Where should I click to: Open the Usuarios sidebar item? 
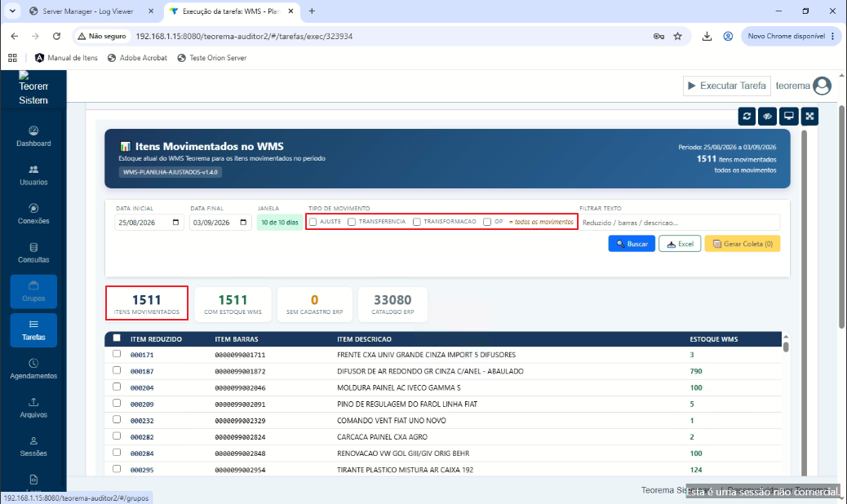33,175
